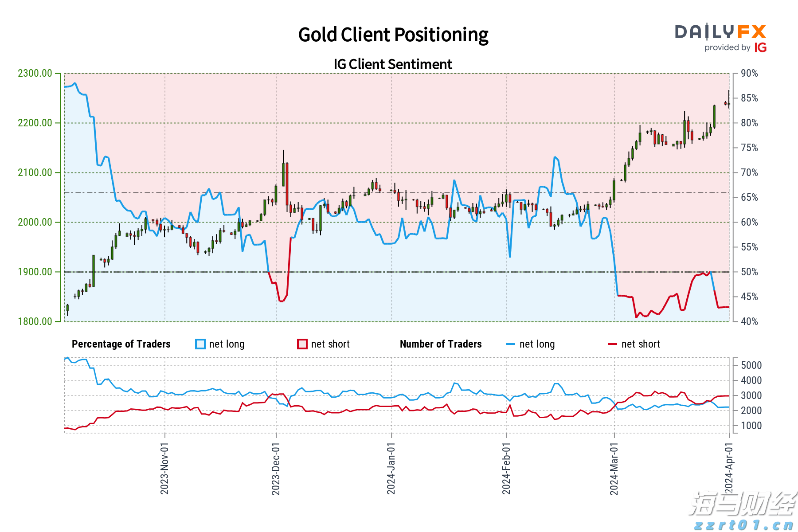Viewport: 798px width, 532px height.
Task: Click the 2024-Mar-01 date label
Action: [x=614, y=469]
